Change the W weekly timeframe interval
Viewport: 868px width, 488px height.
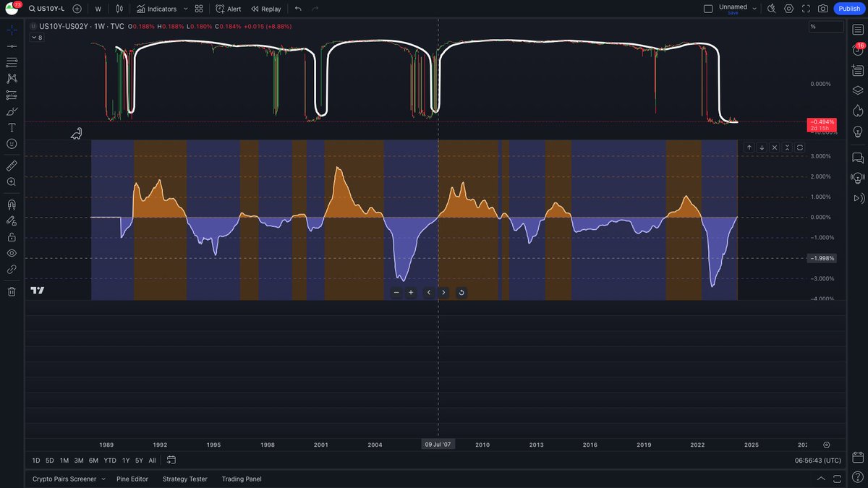[98, 9]
